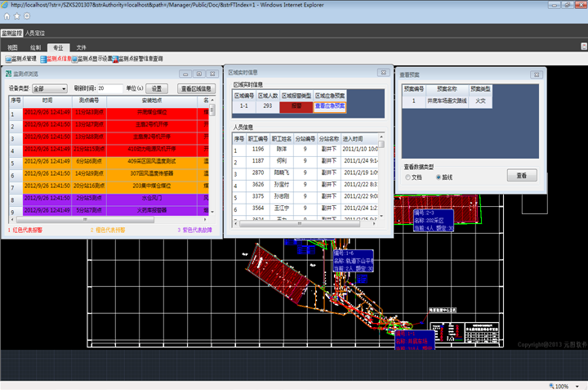Open the 设备类型 dropdown showing 全部
This screenshot has width=588, height=390.
point(50,88)
